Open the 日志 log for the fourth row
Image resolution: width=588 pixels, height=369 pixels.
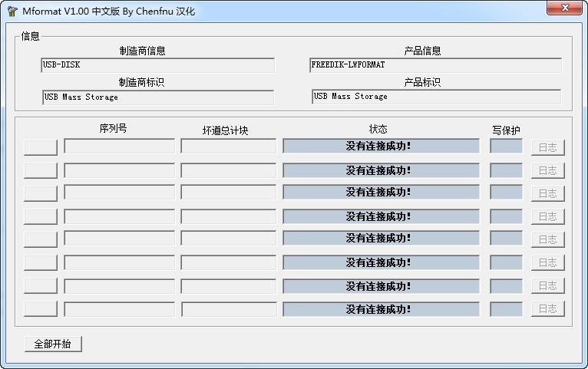click(547, 216)
